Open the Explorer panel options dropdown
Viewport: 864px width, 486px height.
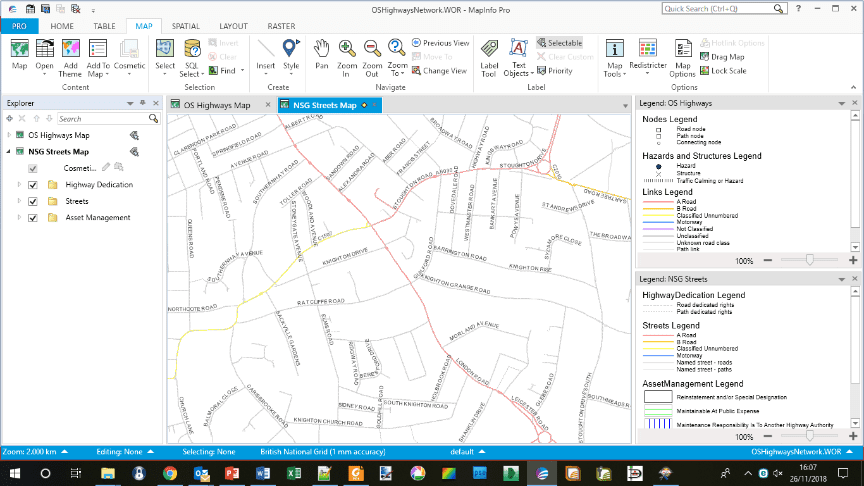point(130,103)
